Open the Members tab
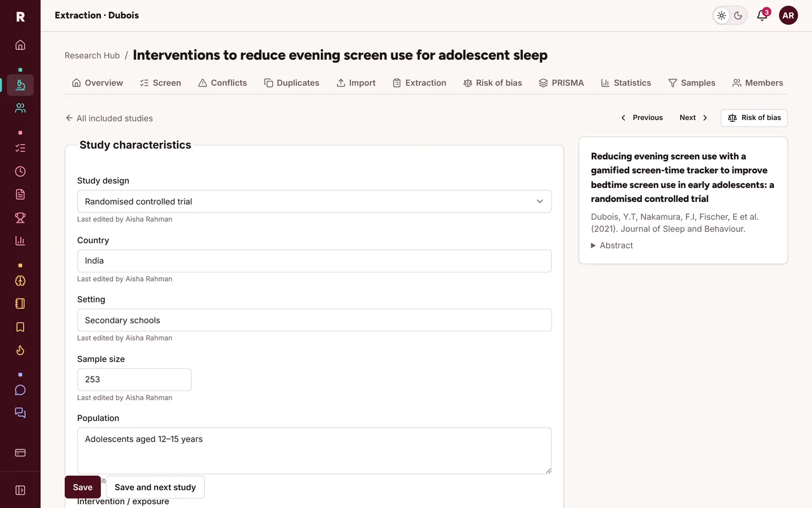This screenshot has height=508, width=812. [758, 83]
